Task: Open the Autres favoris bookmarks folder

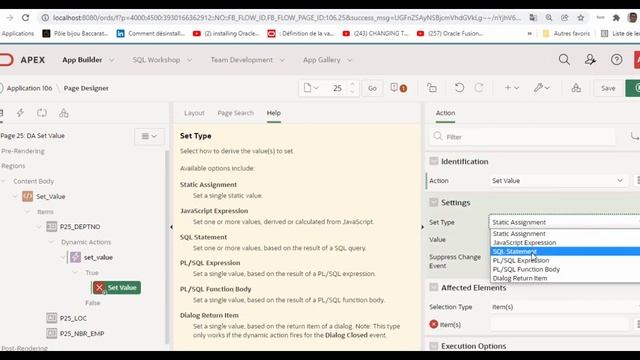Action: tap(566, 33)
